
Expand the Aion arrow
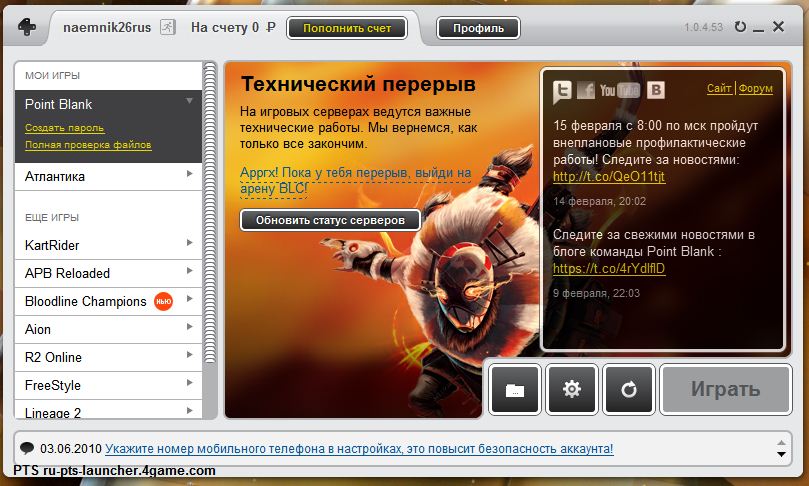pos(189,326)
